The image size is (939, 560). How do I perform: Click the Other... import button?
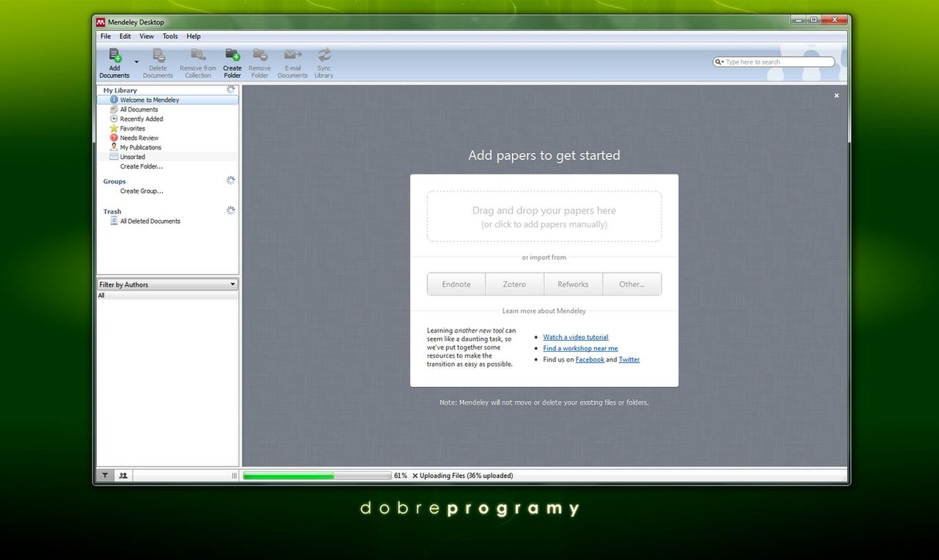point(632,284)
